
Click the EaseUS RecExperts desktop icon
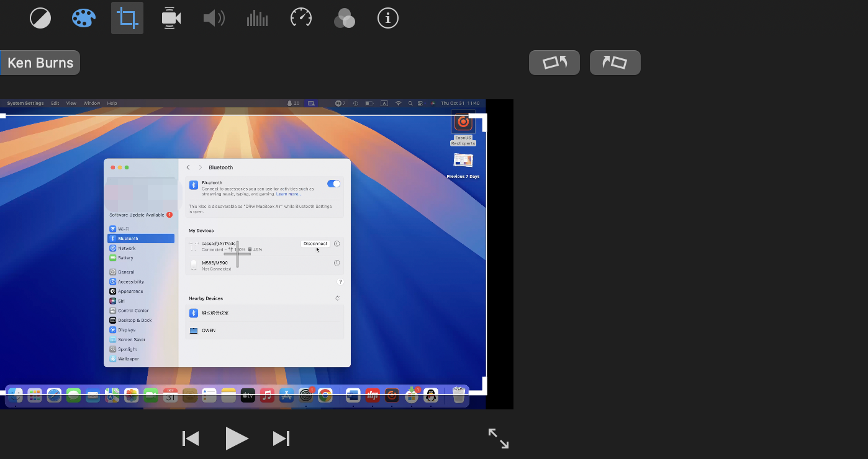(463, 122)
